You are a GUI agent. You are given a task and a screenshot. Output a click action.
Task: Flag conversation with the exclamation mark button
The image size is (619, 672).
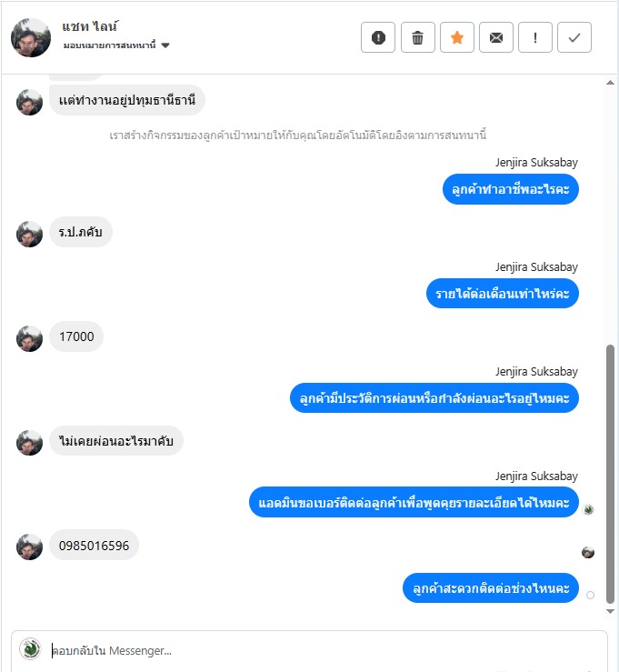click(x=535, y=37)
